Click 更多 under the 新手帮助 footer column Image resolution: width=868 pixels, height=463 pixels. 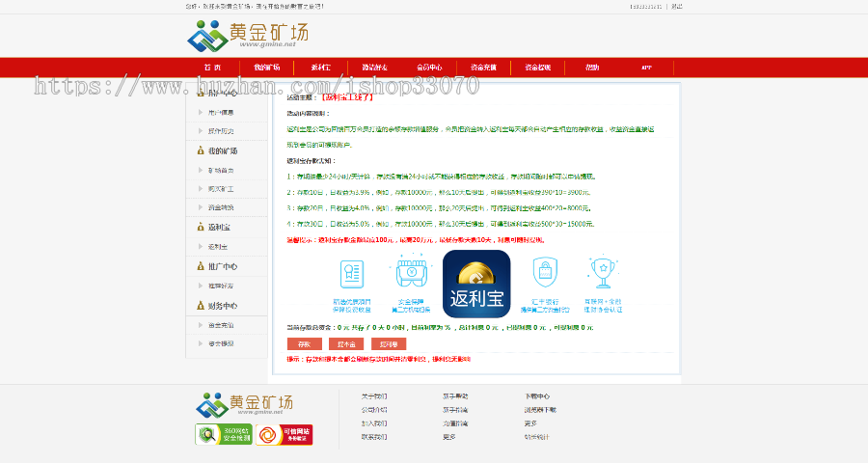pyautogui.click(x=448, y=437)
